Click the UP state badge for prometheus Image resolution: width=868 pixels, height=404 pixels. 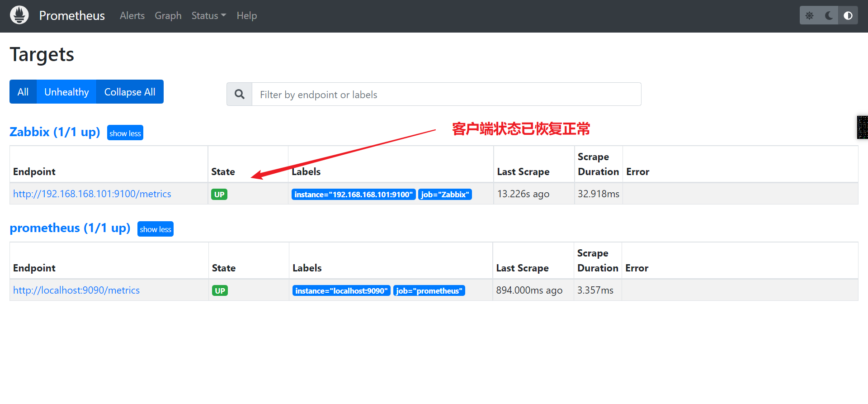pyautogui.click(x=220, y=291)
